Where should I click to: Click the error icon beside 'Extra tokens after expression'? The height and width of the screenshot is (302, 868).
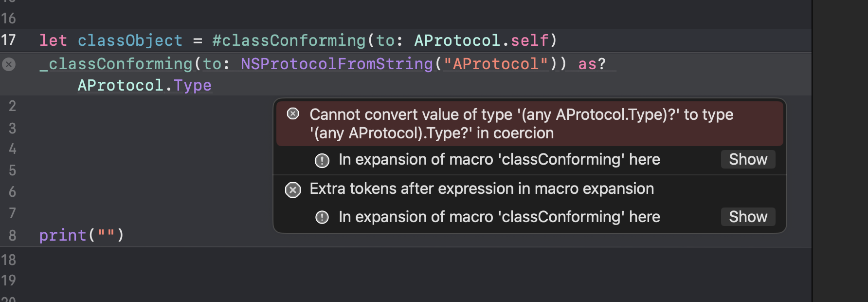293,189
